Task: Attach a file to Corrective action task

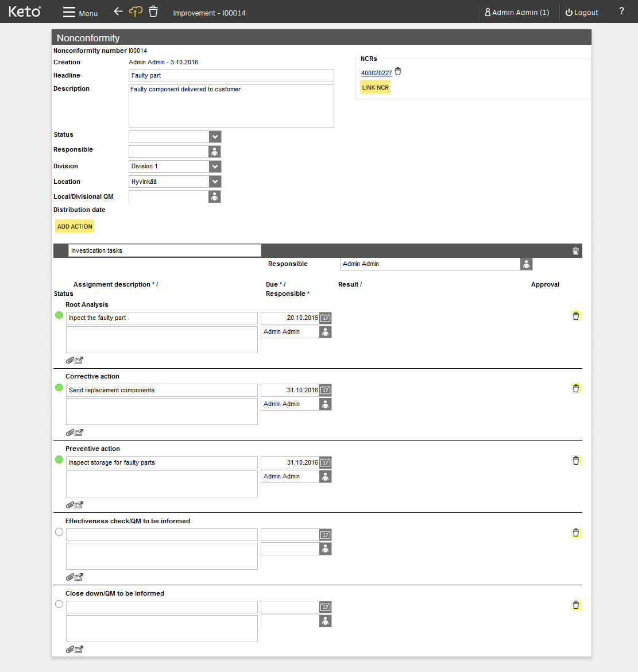Action: [70, 433]
